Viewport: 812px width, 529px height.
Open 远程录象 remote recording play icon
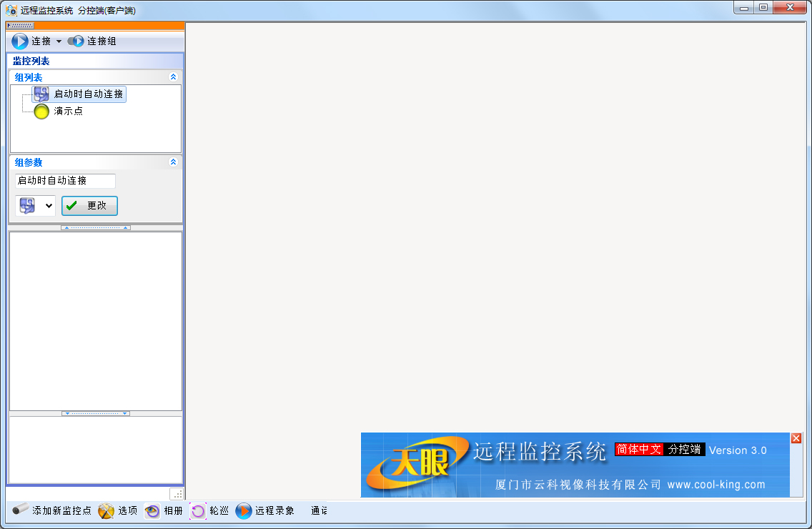(244, 510)
